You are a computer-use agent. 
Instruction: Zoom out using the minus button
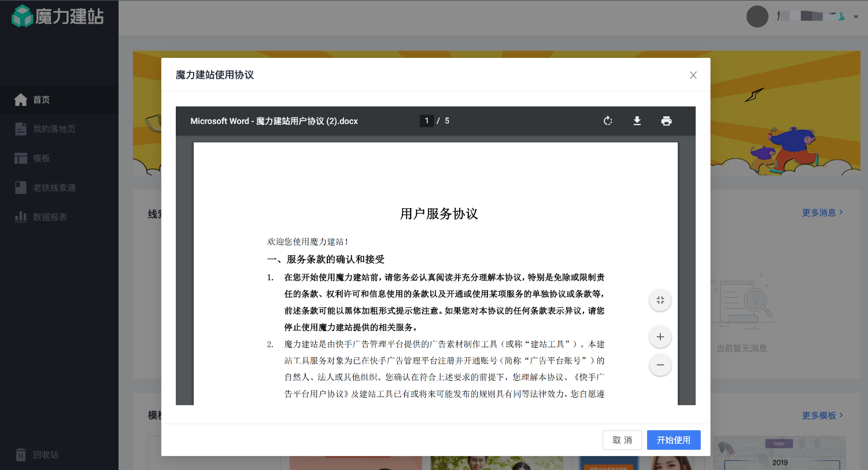pos(660,365)
